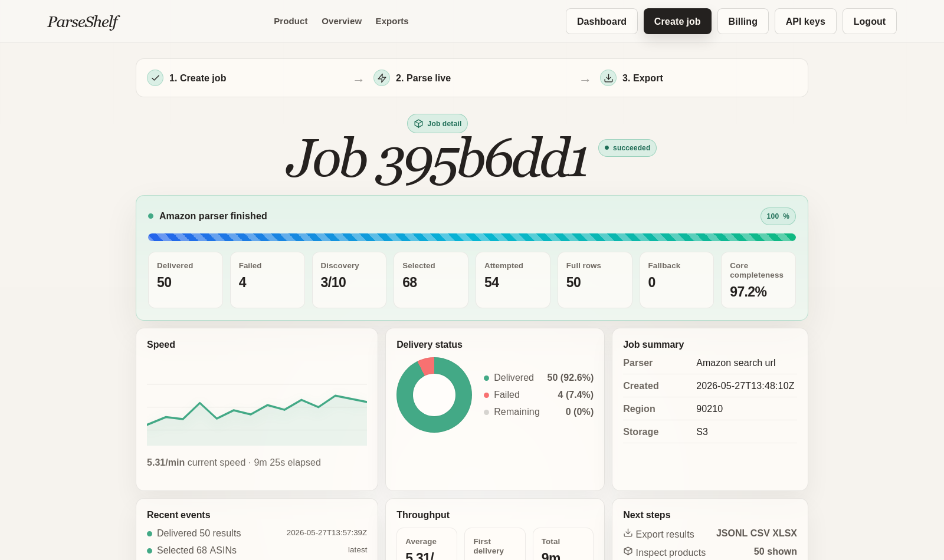The width and height of the screenshot is (944, 560).
Task: Click the Create job button
Action: click(x=677, y=21)
